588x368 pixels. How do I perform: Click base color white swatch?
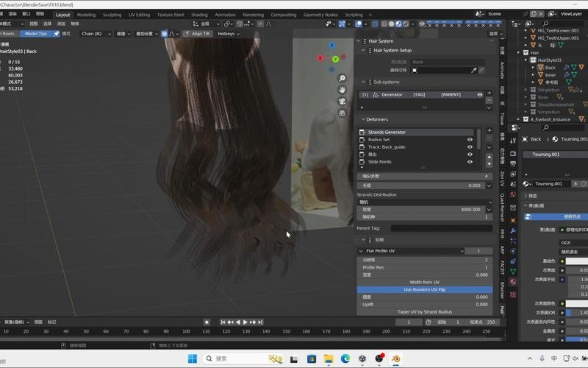[x=577, y=261]
